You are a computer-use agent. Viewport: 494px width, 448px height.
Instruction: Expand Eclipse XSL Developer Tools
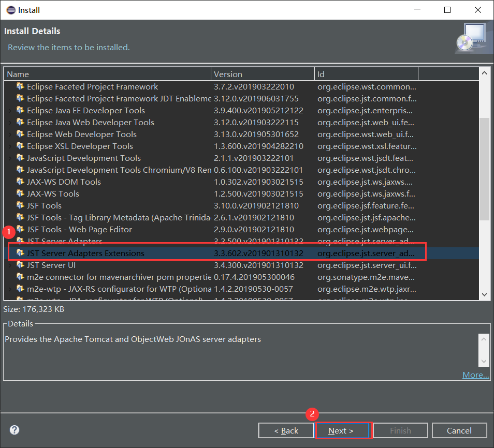[10, 146]
